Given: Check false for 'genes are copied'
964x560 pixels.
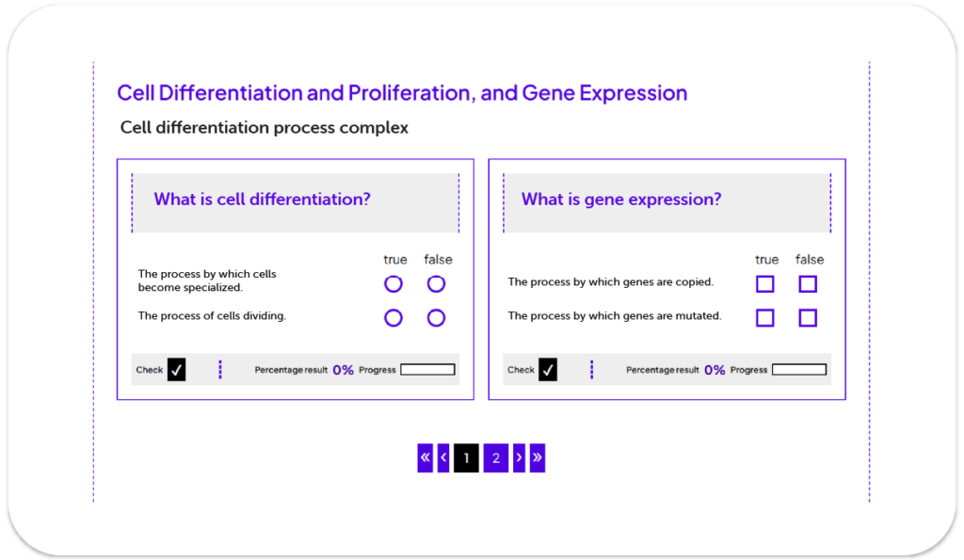Looking at the screenshot, I should click(x=808, y=284).
